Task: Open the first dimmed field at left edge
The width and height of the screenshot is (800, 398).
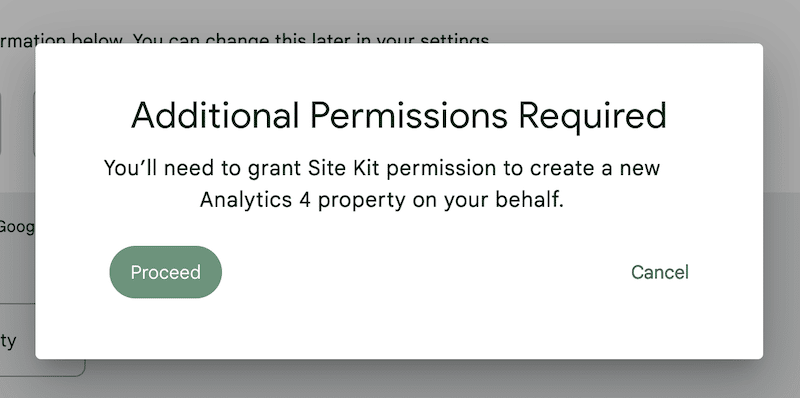Action: pyautogui.click(x=1, y=124)
